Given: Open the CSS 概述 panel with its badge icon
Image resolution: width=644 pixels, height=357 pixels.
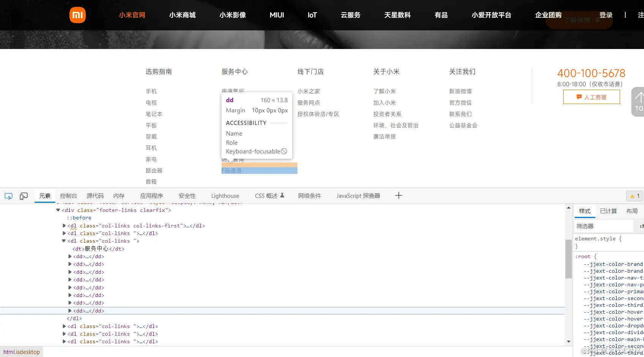Looking at the screenshot, I should tap(269, 196).
